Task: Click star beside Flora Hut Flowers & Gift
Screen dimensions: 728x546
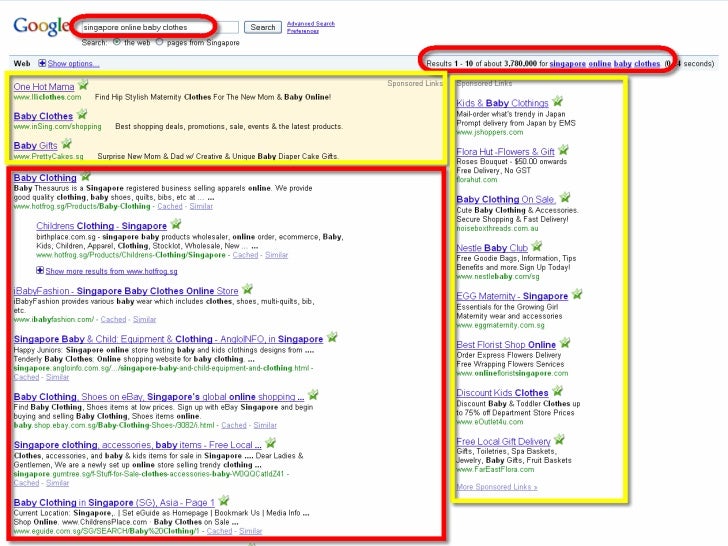Action: [x=564, y=150]
